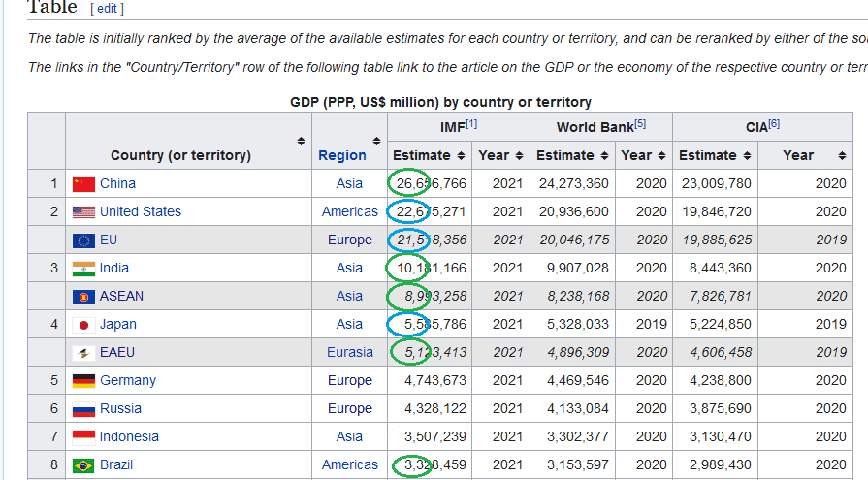
Task: Sort by World Bank Estimate arrows
Action: point(604,156)
